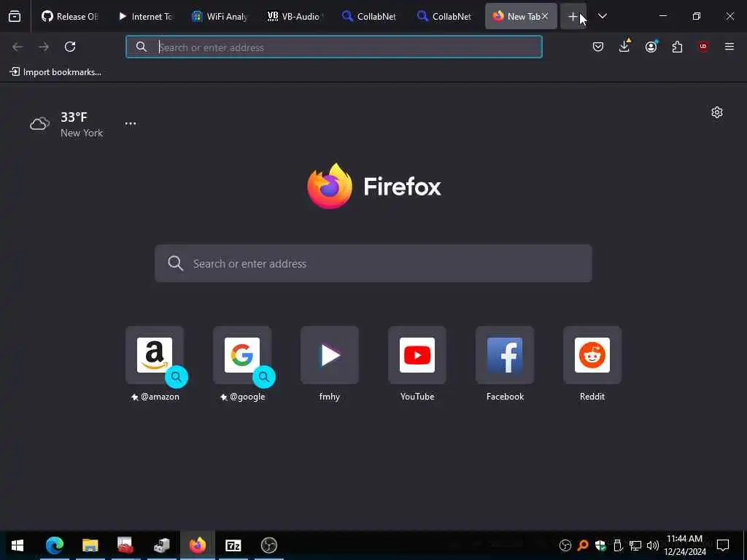Click the cloudy weather icon
Viewport: 747px width, 560px height.
click(40, 124)
